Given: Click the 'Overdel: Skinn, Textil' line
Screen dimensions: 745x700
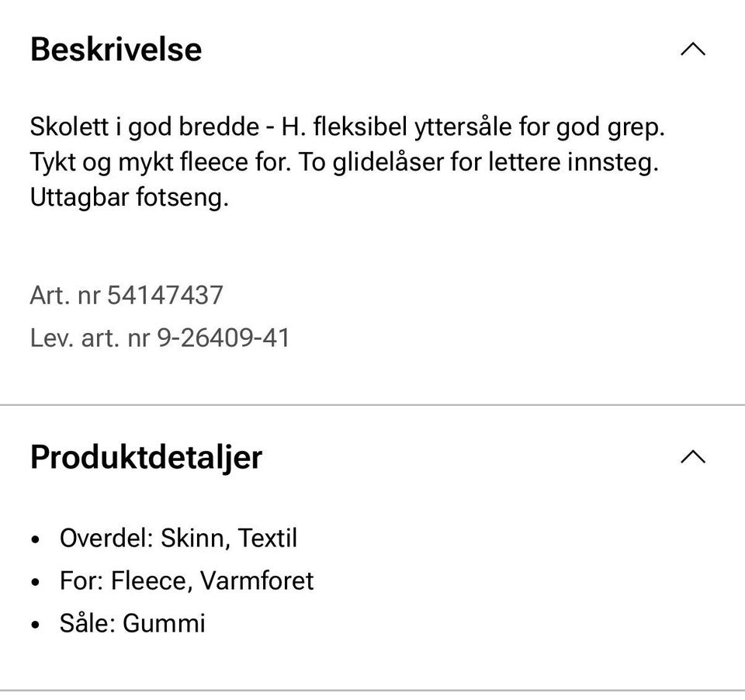Looking at the screenshot, I should (x=178, y=538).
